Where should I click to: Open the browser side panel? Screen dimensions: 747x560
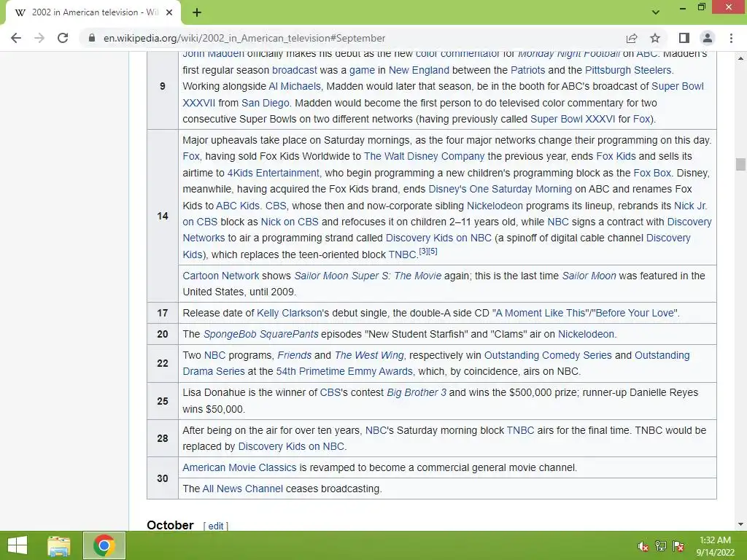point(684,38)
